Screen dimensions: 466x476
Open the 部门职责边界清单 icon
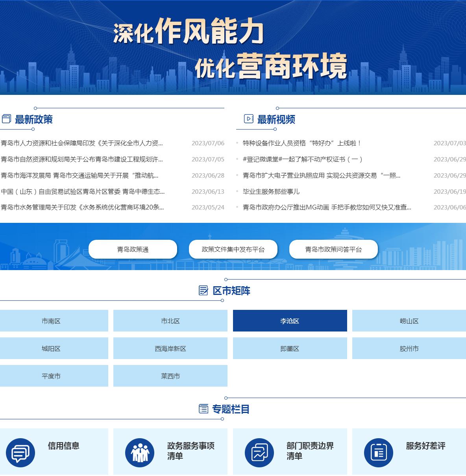pos(259,453)
